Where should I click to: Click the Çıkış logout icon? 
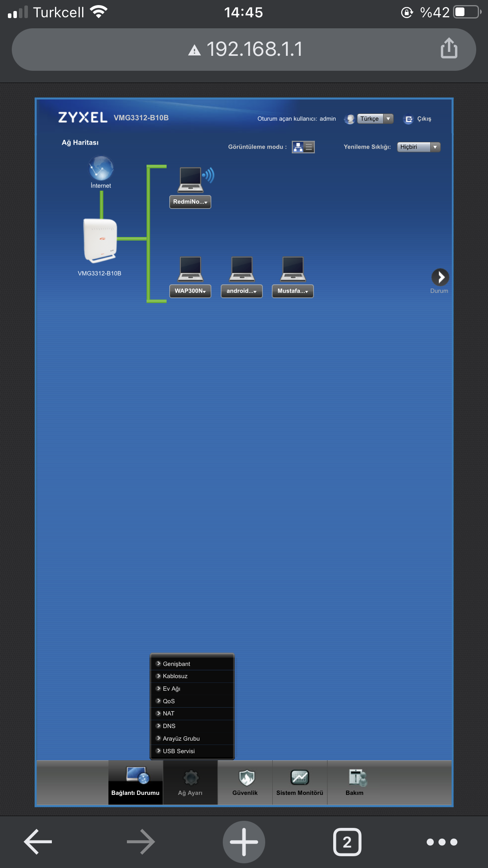point(408,119)
